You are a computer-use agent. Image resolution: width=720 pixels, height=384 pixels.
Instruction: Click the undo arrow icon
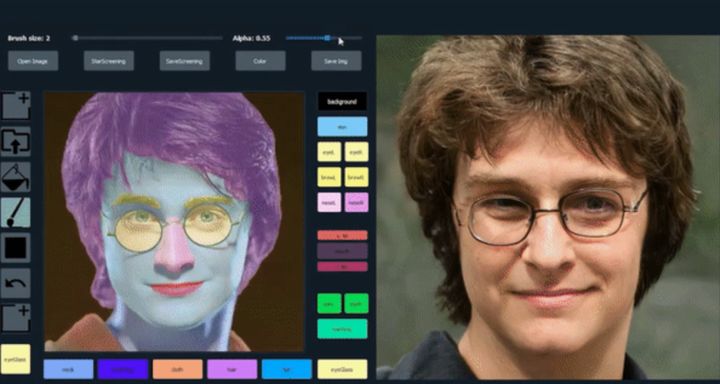pos(16,283)
